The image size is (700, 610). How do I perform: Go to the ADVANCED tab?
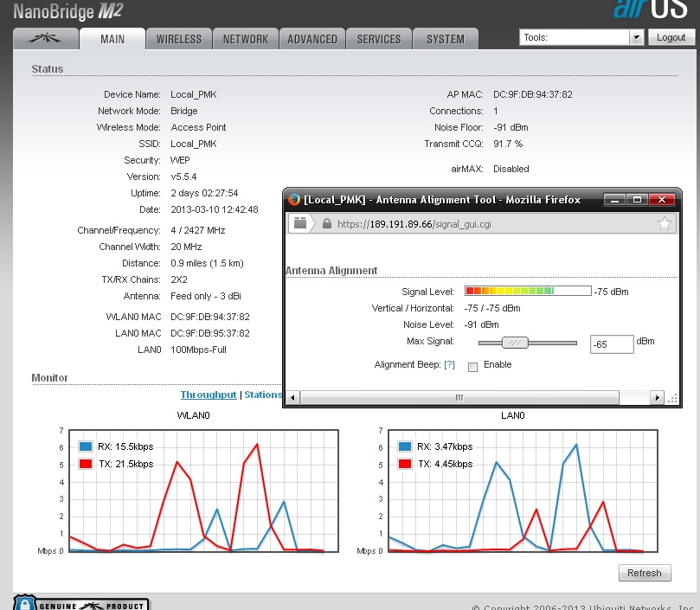312,39
